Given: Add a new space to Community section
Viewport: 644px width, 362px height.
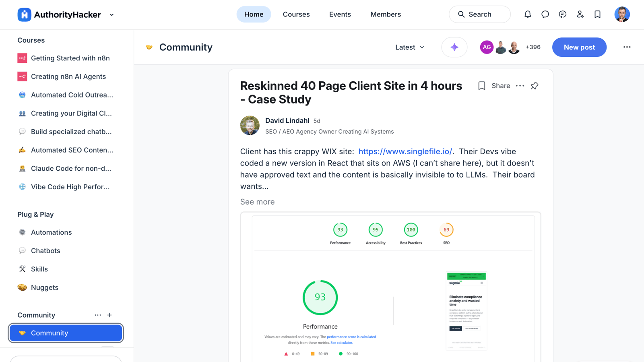Looking at the screenshot, I should 109,315.
